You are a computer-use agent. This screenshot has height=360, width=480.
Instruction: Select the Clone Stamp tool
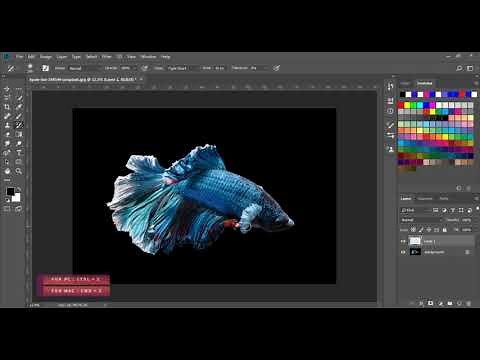7,125
